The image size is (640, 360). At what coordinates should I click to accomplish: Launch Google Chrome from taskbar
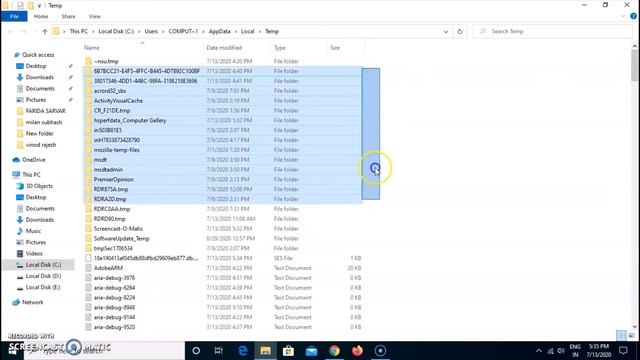(334, 351)
